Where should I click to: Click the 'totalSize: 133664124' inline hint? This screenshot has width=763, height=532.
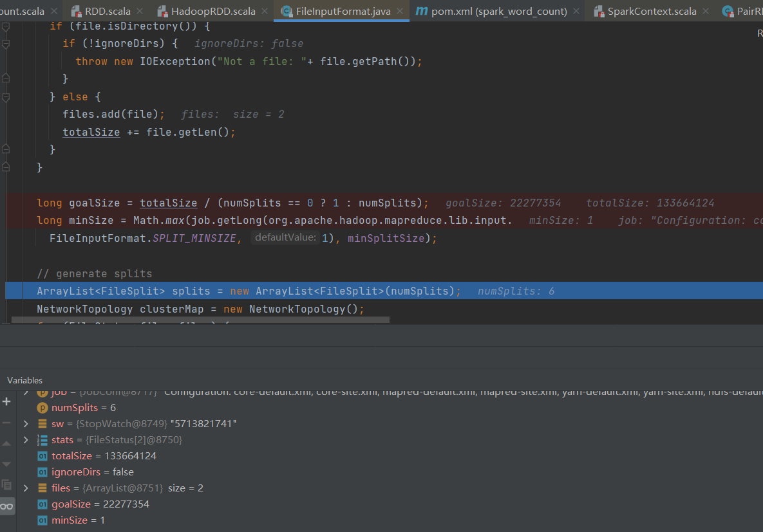click(650, 203)
